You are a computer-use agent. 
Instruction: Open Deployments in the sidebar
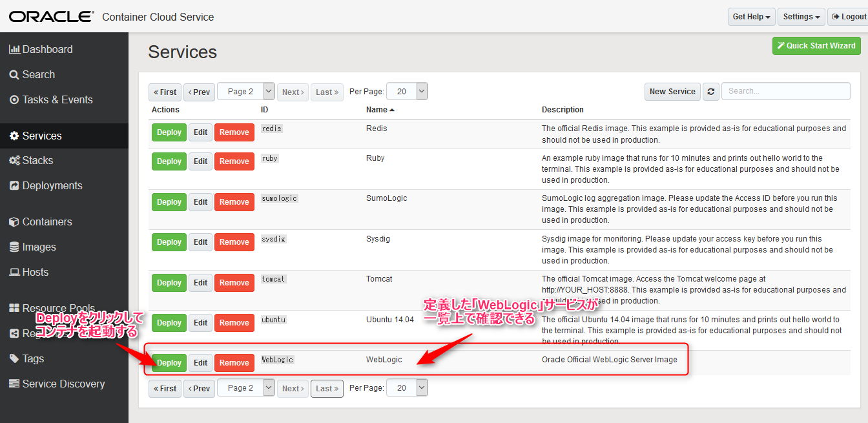coord(46,185)
